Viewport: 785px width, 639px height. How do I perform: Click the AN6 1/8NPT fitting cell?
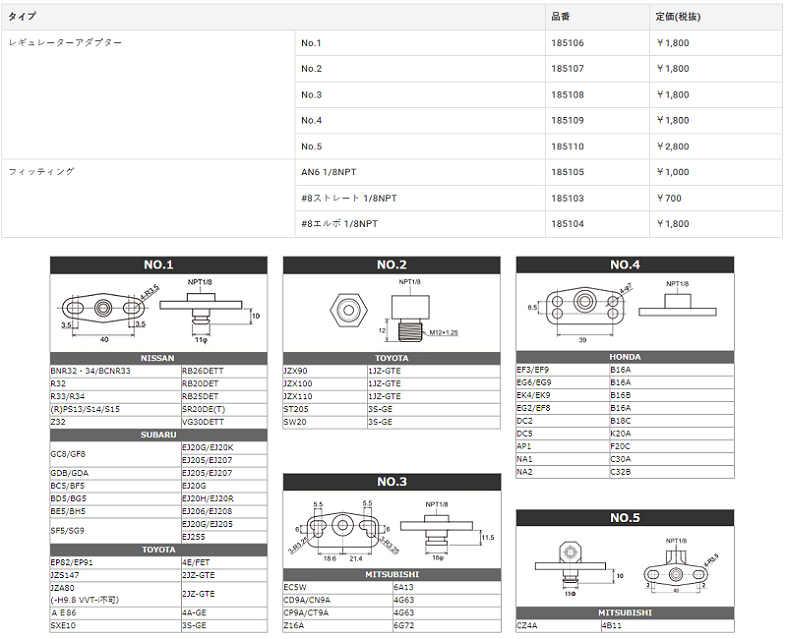pos(420,172)
